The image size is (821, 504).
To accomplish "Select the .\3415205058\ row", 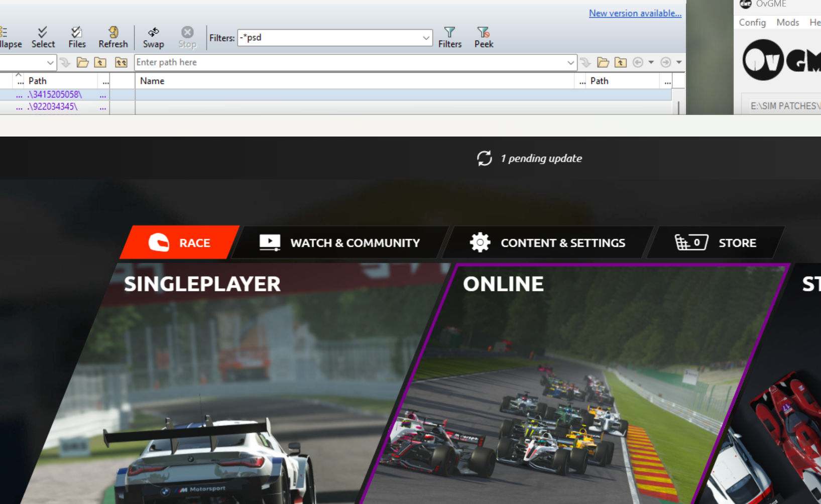I will pos(55,94).
